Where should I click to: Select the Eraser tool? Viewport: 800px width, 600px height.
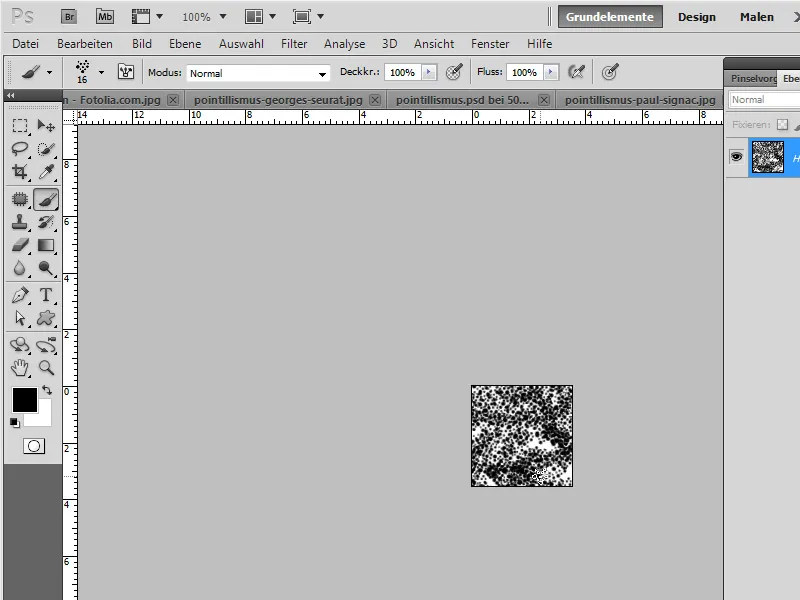[18, 246]
